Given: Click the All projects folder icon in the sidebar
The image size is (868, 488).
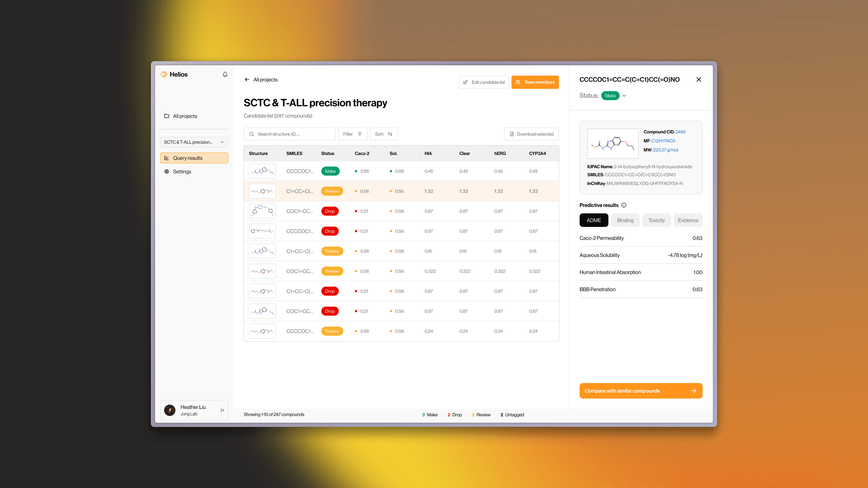Looking at the screenshot, I should (x=167, y=116).
